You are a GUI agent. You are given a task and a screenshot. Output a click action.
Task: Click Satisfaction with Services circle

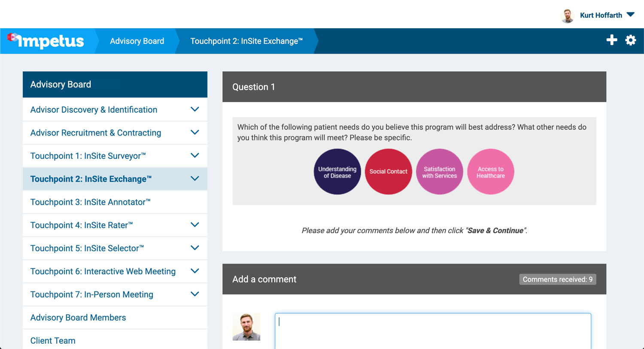click(x=440, y=171)
